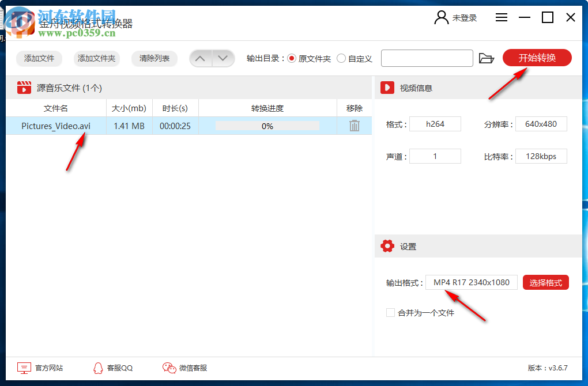The height and width of the screenshot is (386, 588).
Task: Open 微信客服 via the WeChat icon
Action: (x=169, y=368)
